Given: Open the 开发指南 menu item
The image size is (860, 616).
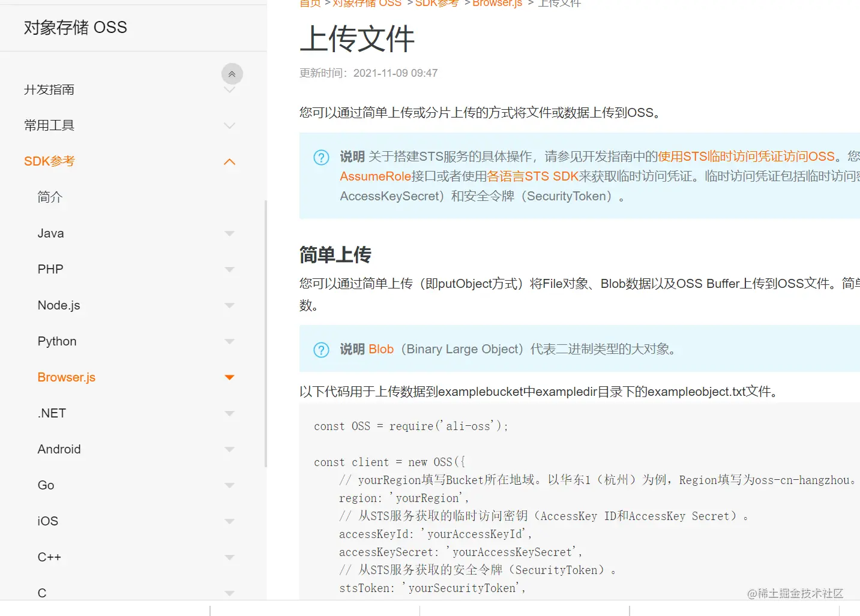Looking at the screenshot, I should 49,89.
